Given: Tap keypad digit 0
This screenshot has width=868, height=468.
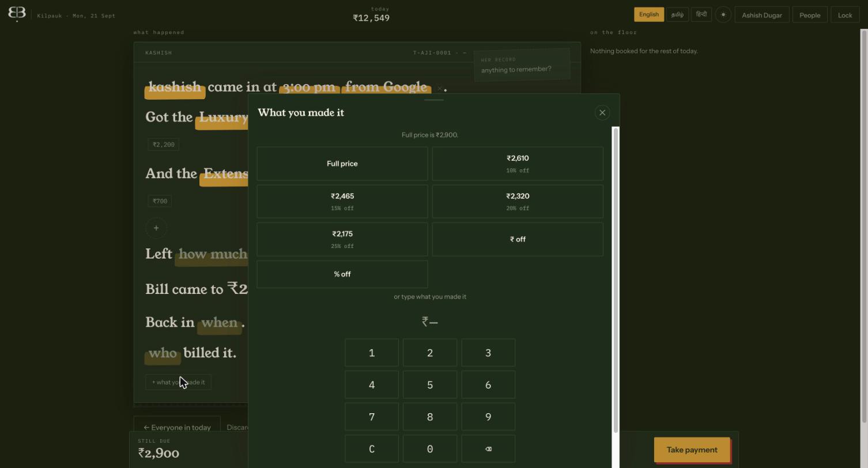Looking at the screenshot, I should point(430,449).
